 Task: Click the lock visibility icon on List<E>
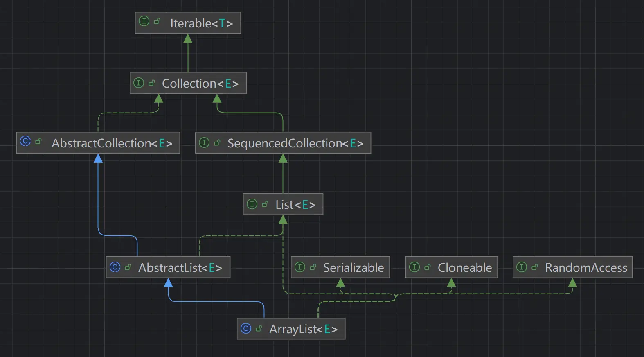[x=265, y=204]
